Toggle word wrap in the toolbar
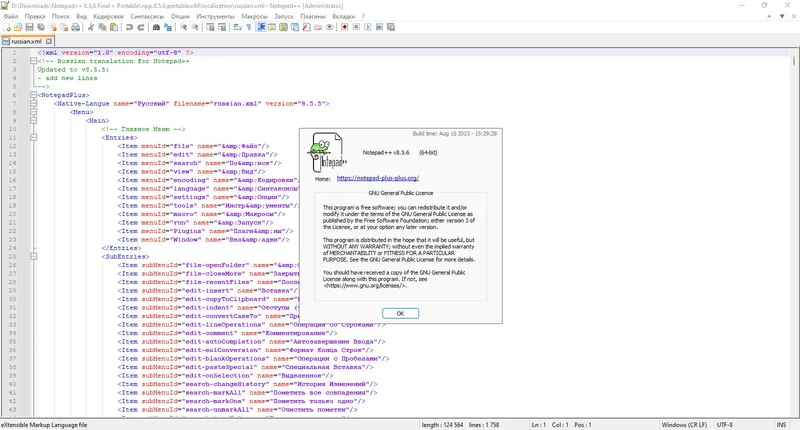This screenshot has height=430, width=800. [x=237, y=27]
